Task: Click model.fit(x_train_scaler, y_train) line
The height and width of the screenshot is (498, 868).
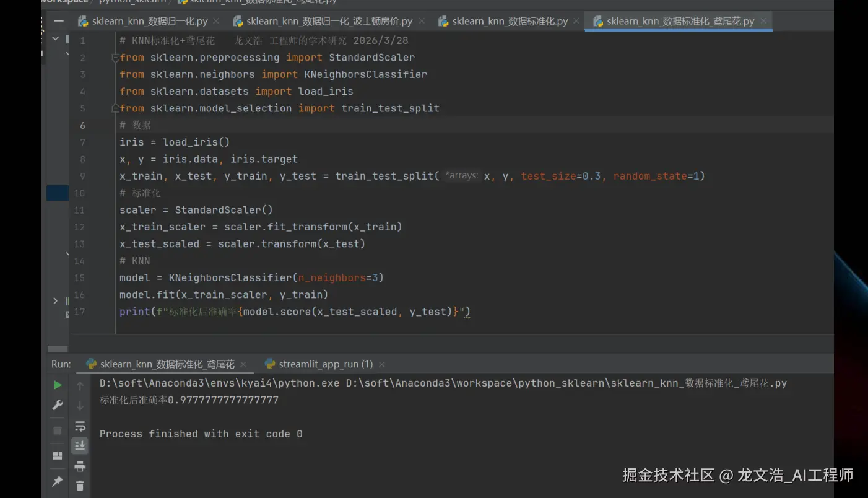Action: pos(224,295)
